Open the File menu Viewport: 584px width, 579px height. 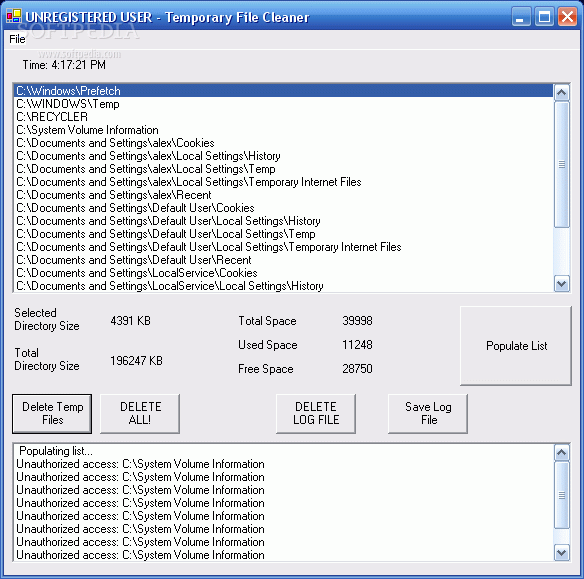tap(17, 39)
